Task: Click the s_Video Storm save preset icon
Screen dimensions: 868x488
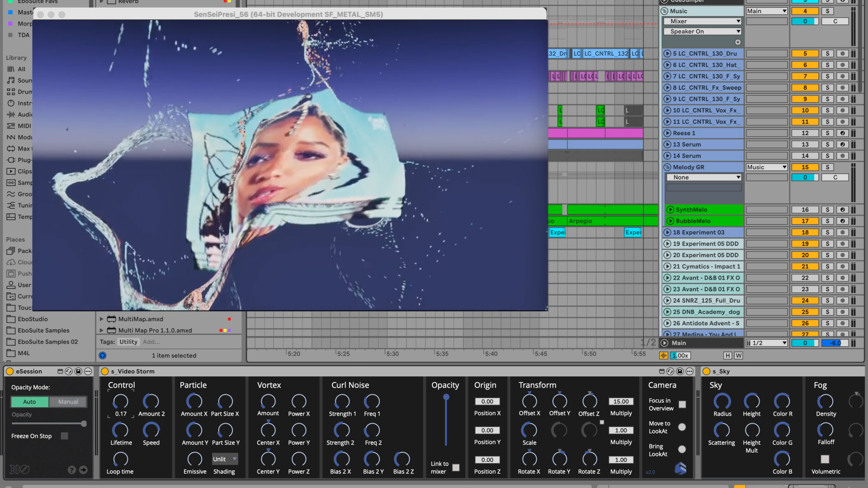Action: pos(680,371)
